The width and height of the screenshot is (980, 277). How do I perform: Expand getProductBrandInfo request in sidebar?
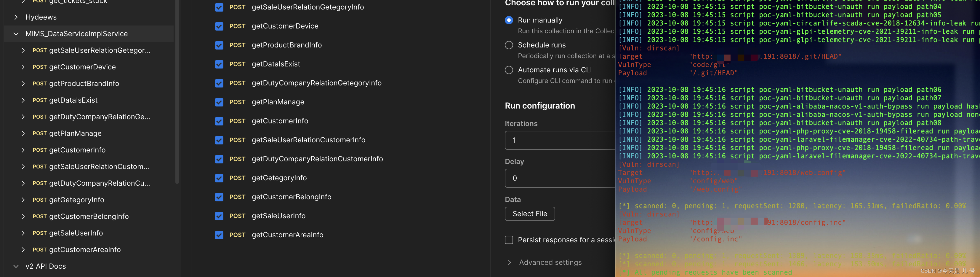click(23, 83)
